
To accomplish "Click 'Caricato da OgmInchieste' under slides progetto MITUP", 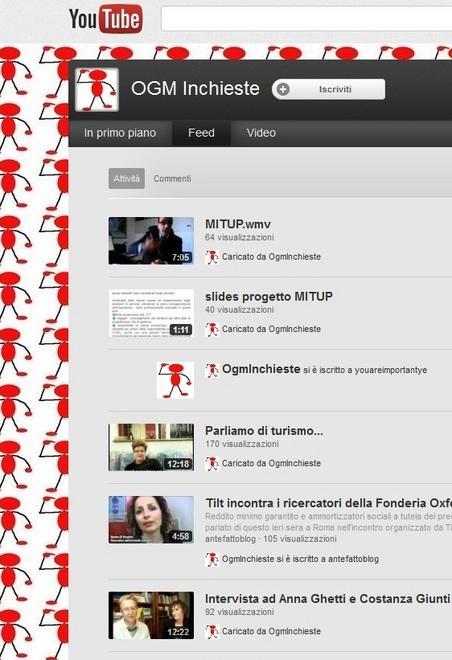I will pos(271,329).
